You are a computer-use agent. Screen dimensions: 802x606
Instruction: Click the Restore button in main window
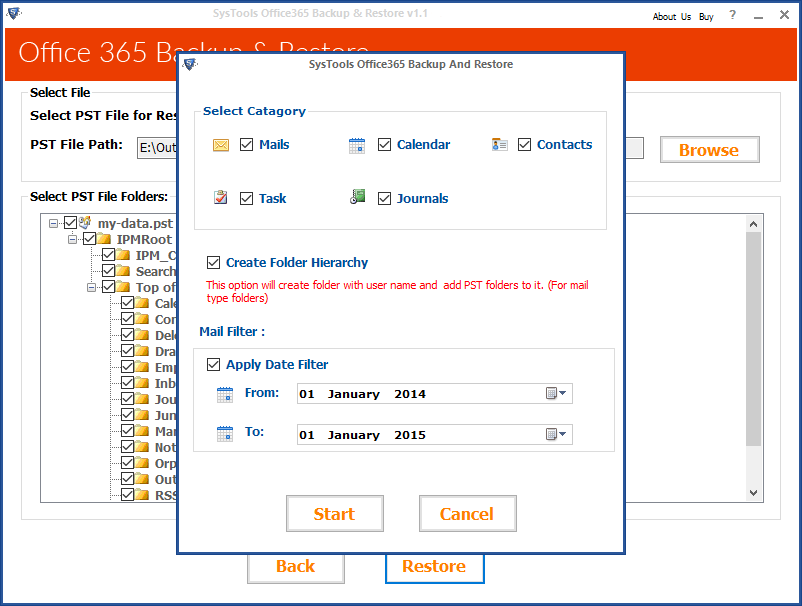point(434,567)
